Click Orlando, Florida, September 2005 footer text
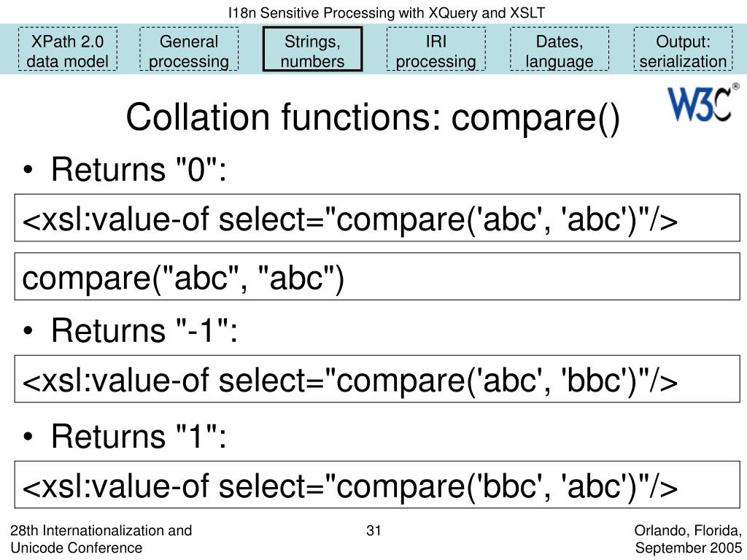Image resolution: width=747 pixels, height=560 pixels. [x=688, y=539]
